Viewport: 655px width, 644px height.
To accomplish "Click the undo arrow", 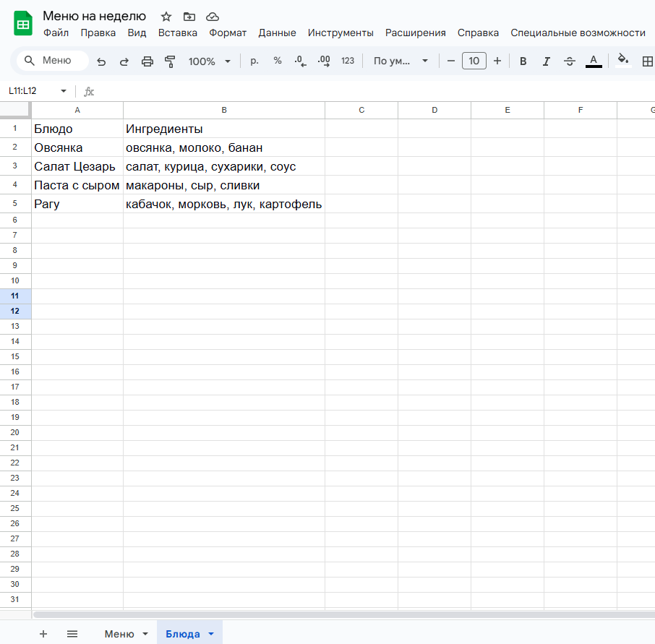I will [x=101, y=61].
